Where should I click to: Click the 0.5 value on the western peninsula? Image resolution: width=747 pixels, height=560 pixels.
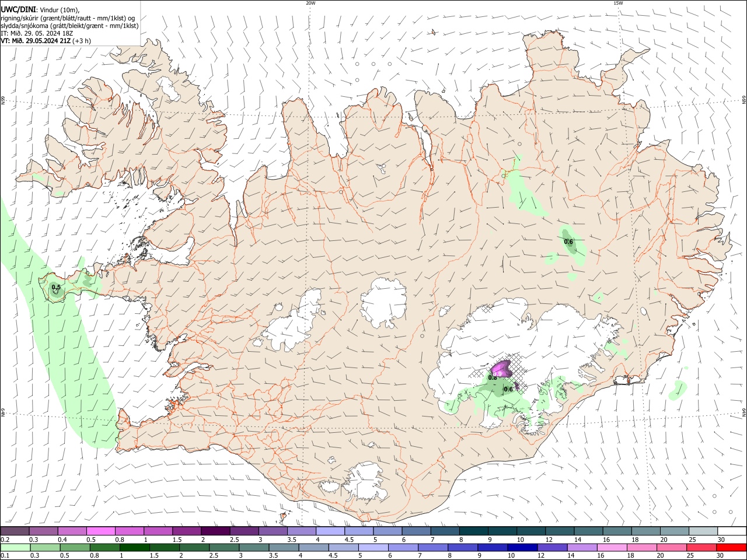[x=56, y=287]
